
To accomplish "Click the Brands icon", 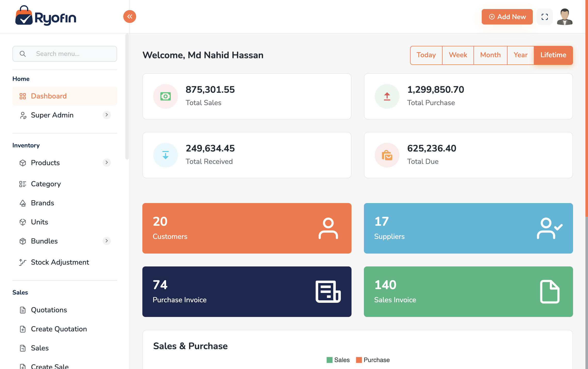I will click(23, 203).
